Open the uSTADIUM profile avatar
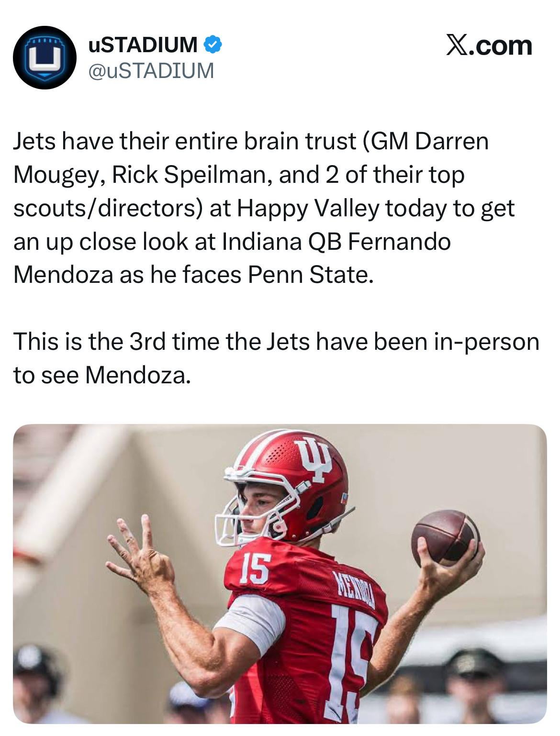Viewport: 560px width, 736px height. tap(45, 57)
